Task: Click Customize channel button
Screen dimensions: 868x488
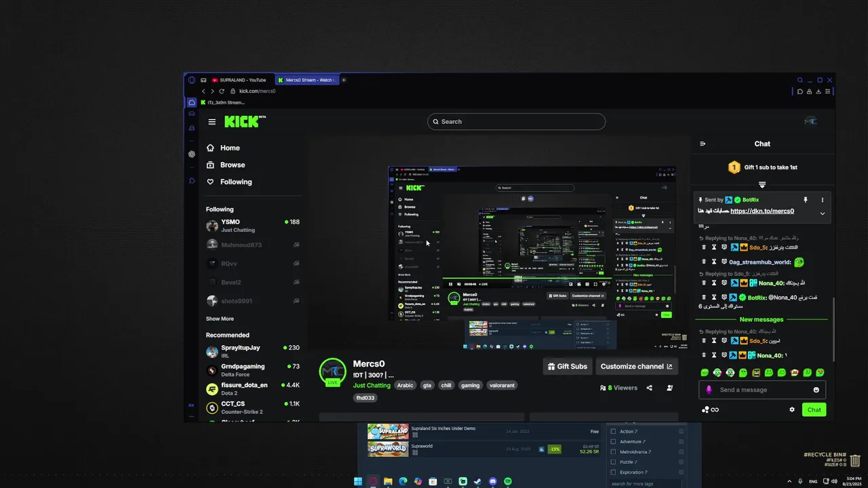Action: point(637,367)
